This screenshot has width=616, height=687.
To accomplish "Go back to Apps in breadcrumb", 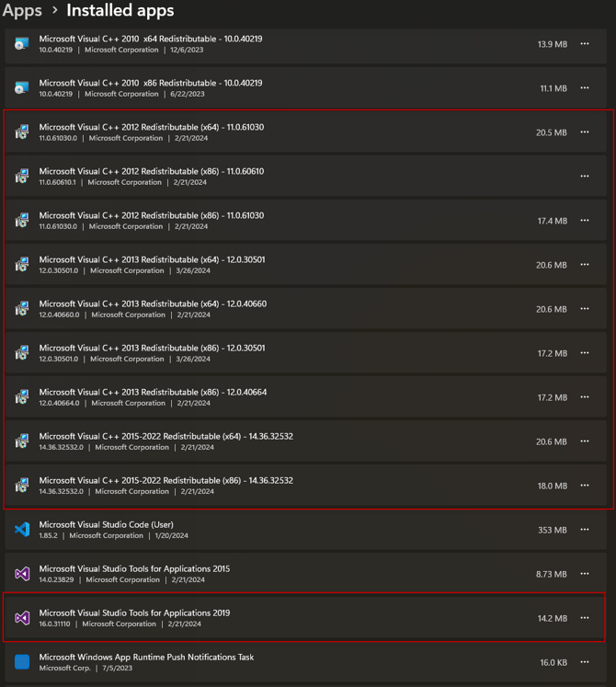I will click(22, 11).
